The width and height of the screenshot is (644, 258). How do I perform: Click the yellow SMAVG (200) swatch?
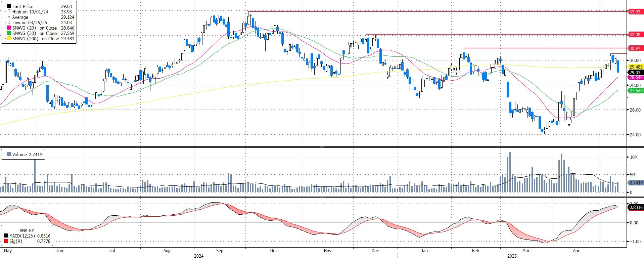click(9, 39)
